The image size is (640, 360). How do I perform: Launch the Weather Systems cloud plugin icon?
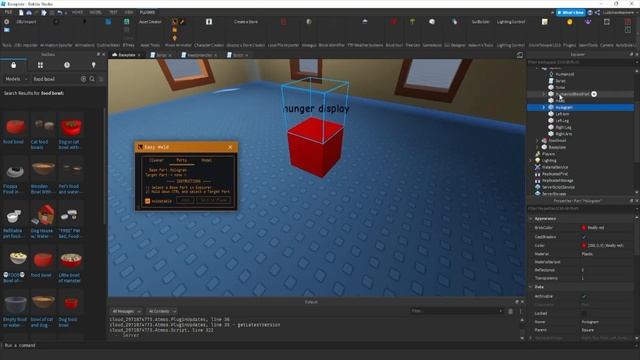point(365,22)
